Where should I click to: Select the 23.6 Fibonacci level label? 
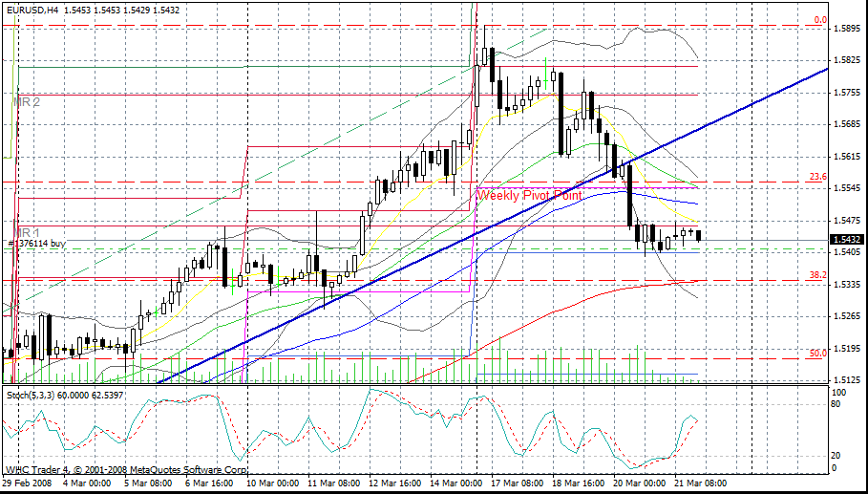[817, 177]
